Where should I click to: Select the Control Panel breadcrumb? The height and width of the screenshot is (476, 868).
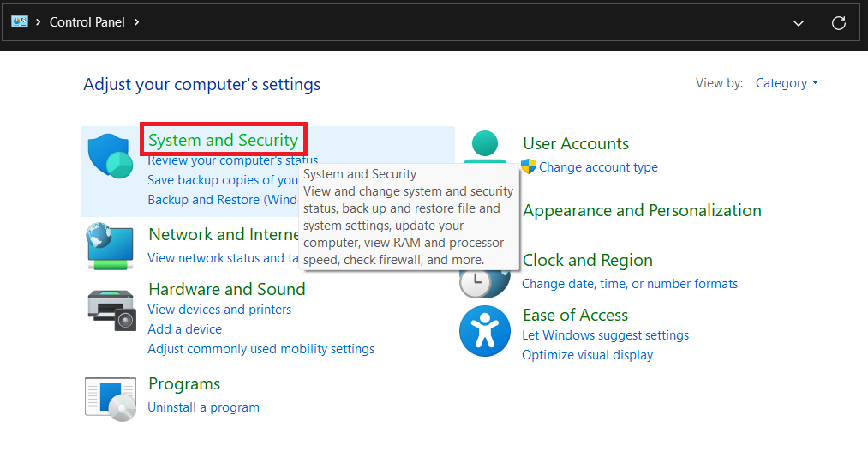point(87,22)
